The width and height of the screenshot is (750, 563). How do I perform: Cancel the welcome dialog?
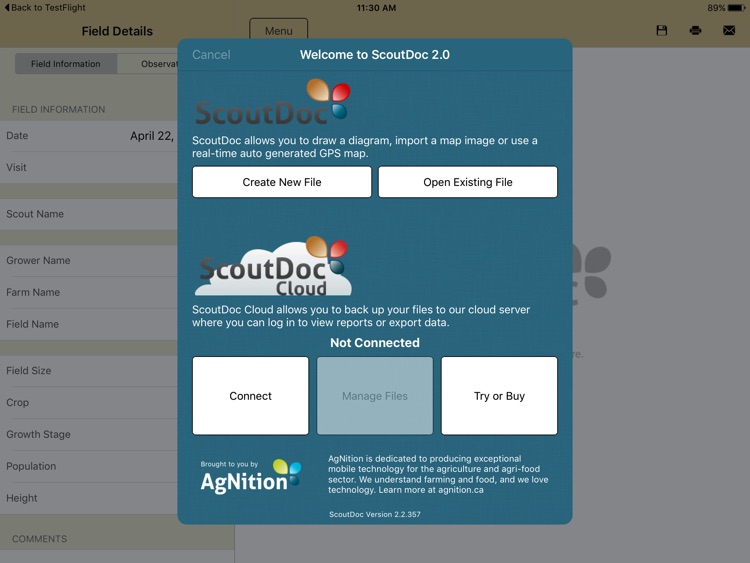pos(211,55)
